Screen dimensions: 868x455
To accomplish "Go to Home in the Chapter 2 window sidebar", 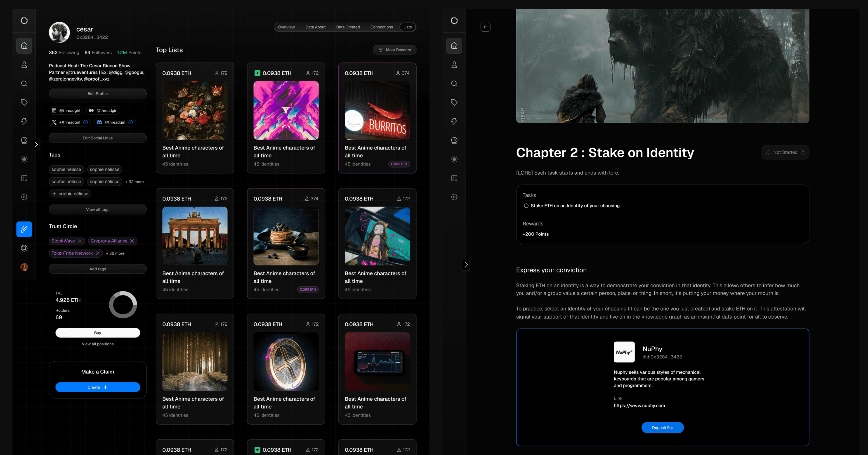I will coord(454,45).
